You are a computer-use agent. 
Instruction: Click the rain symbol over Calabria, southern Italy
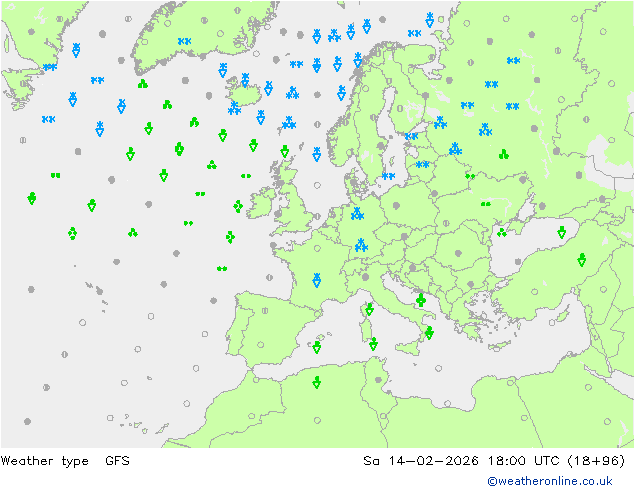click(429, 333)
